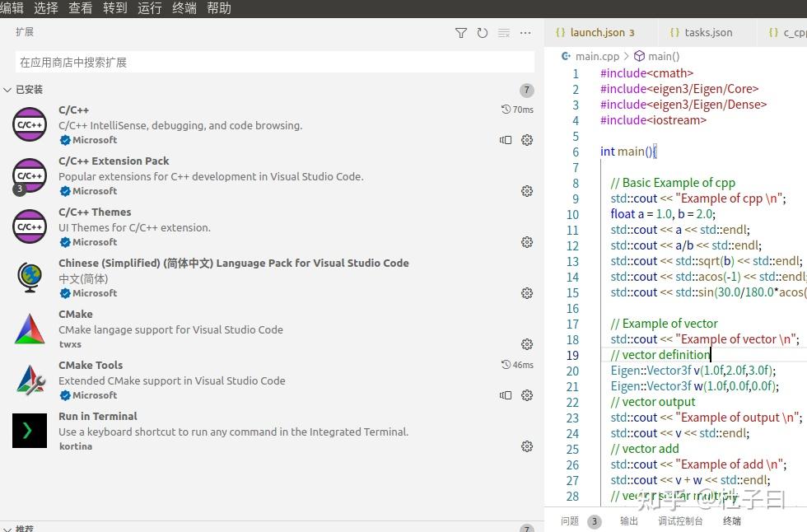Click the remote sync icon of C/C++ extension
This screenshot has height=532, width=807.
point(506,140)
